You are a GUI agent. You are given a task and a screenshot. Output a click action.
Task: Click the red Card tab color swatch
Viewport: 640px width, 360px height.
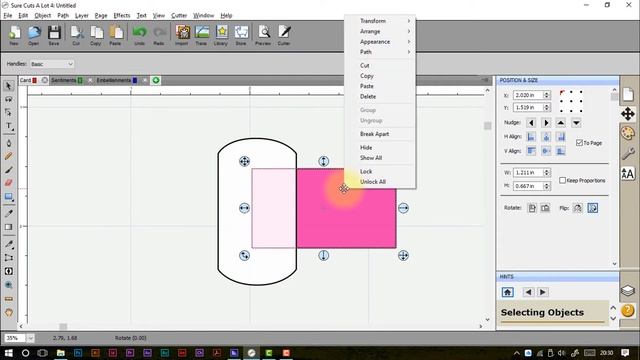(x=35, y=80)
